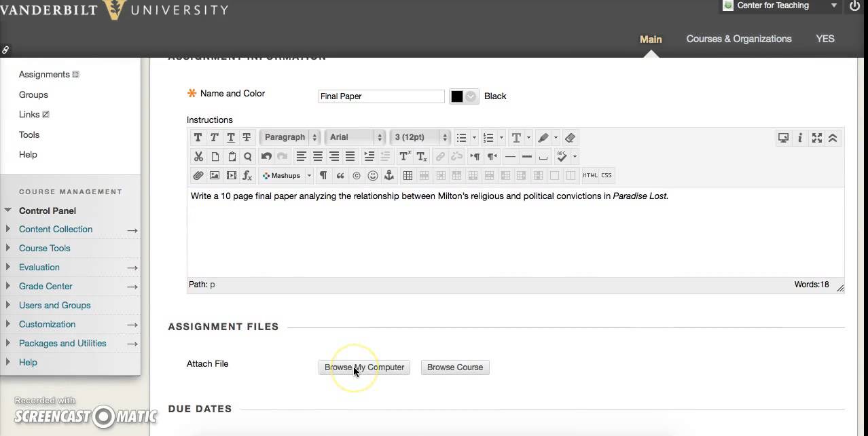
Task: Insert a horizontal line
Action: click(510, 156)
